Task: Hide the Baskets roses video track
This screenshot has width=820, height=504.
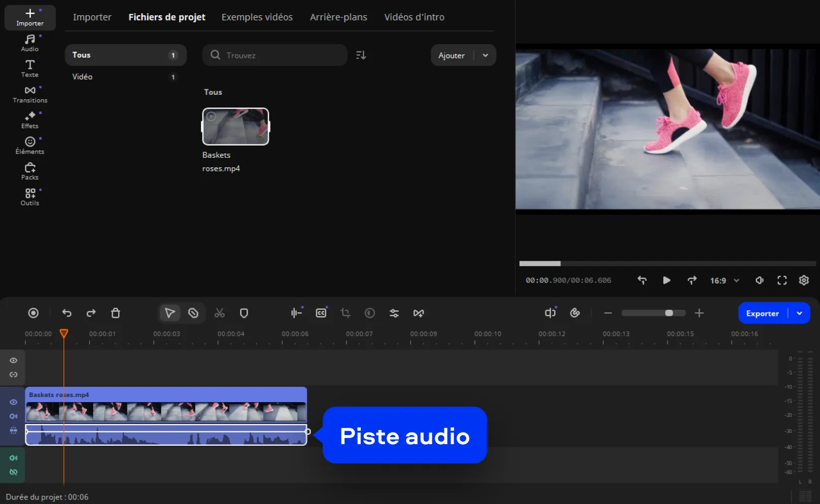Action: (x=14, y=402)
